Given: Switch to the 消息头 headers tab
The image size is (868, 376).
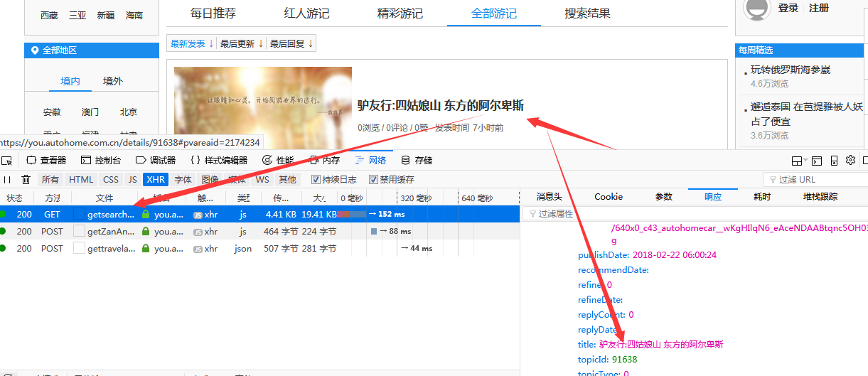Looking at the screenshot, I should (x=549, y=197).
